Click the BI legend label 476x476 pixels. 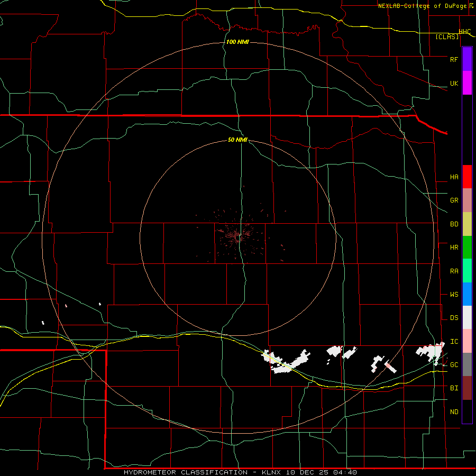[x=454, y=388]
